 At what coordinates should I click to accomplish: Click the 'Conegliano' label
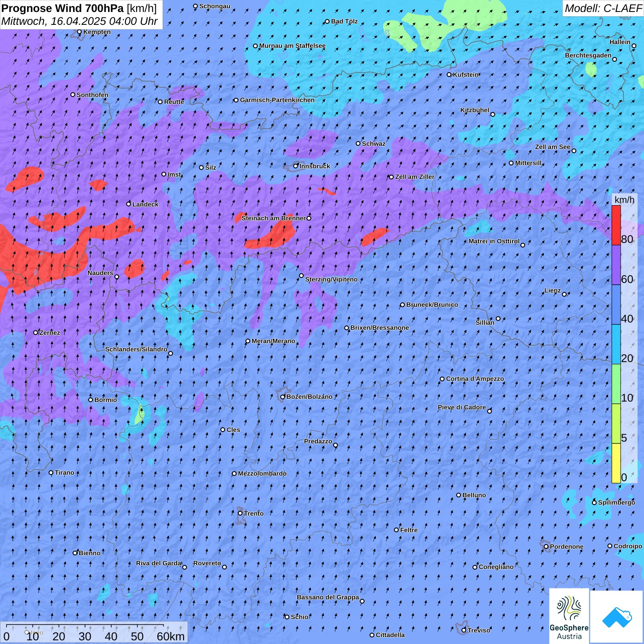tap(496, 567)
